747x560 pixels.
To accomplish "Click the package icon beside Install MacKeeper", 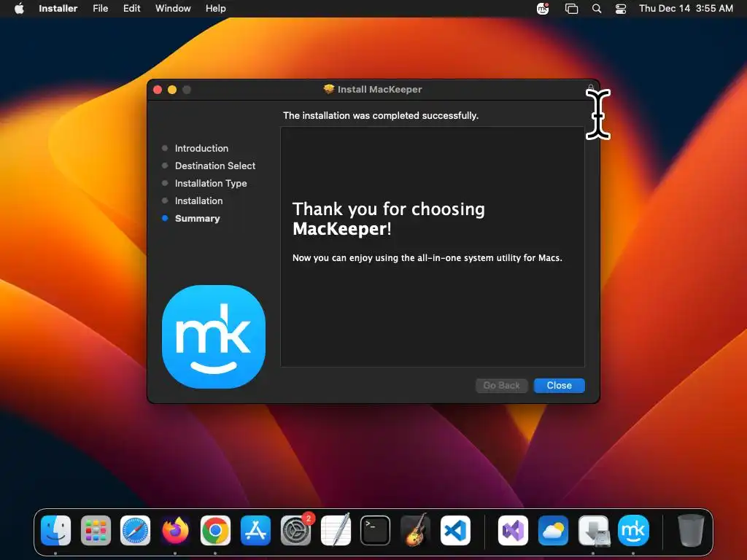I will pyautogui.click(x=329, y=89).
